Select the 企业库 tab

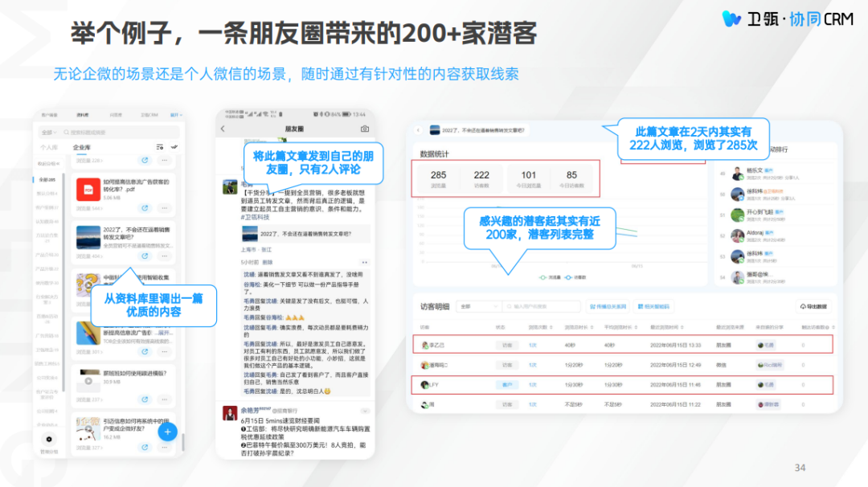click(x=82, y=148)
